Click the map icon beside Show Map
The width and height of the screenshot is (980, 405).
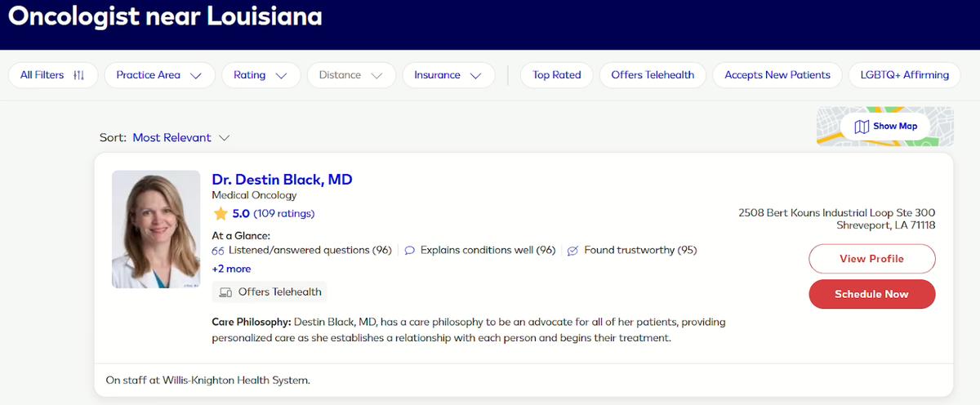[x=861, y=127]
